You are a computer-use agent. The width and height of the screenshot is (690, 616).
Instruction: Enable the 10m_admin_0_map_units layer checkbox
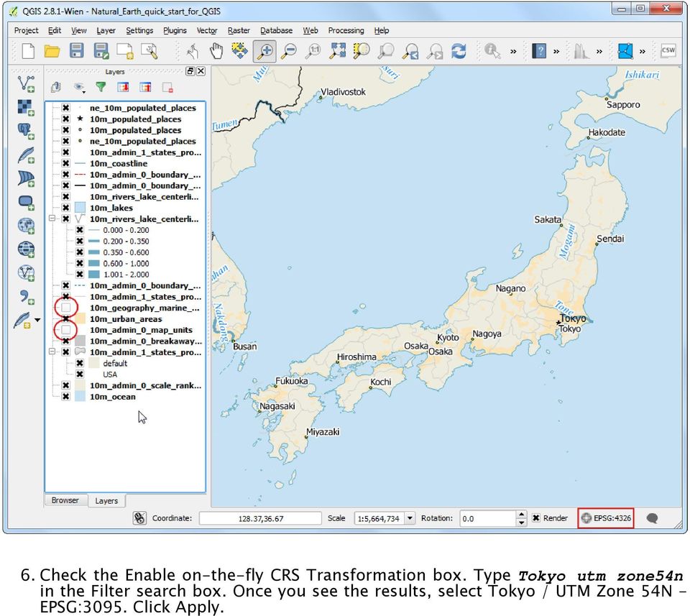(x=66, y=329)
